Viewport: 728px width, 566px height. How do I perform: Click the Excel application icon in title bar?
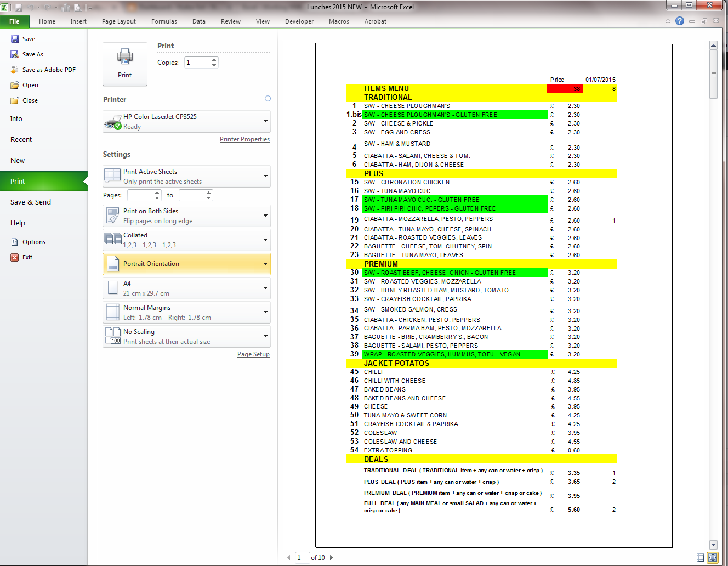4,7
